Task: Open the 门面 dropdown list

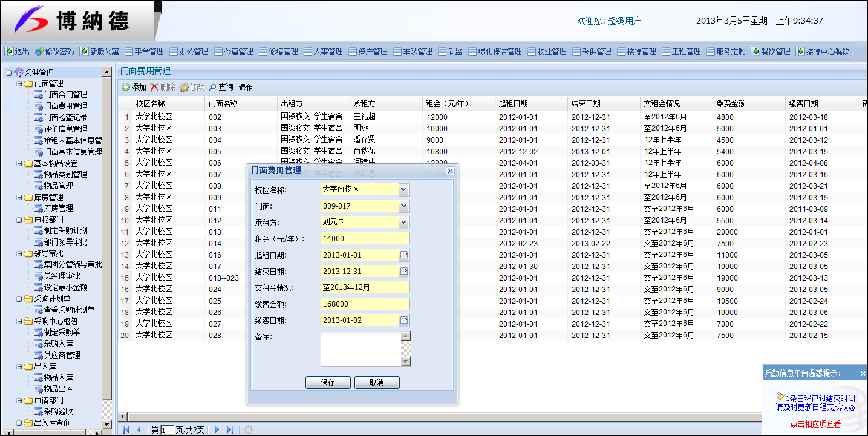Action: click(404, 206)
